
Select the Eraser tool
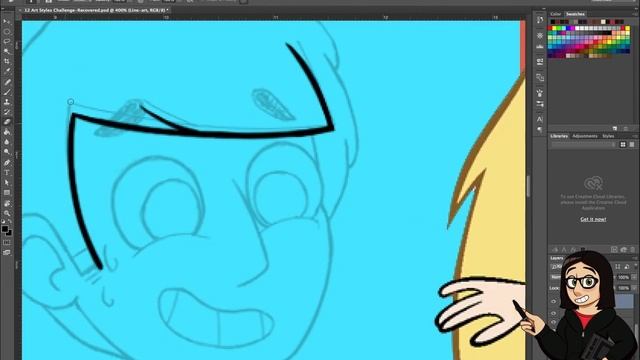click(x=7, y=122)
